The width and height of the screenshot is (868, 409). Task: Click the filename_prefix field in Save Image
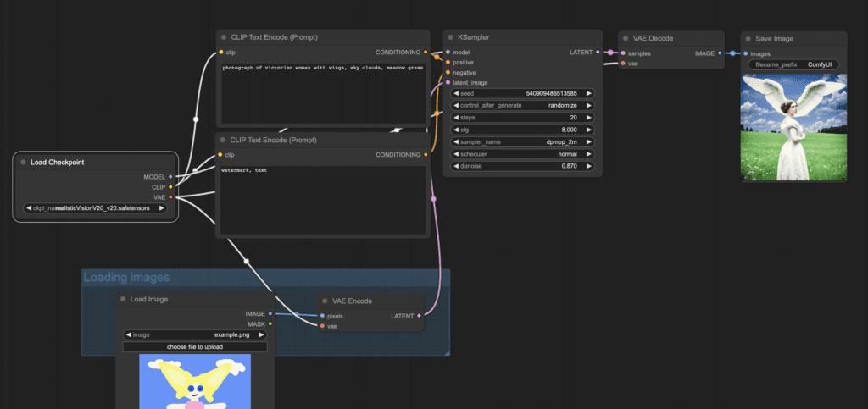793,64
